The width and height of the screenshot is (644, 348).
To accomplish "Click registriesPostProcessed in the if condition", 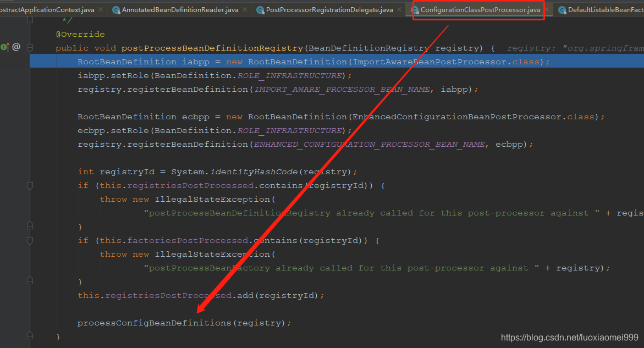I will pos(190,185).
